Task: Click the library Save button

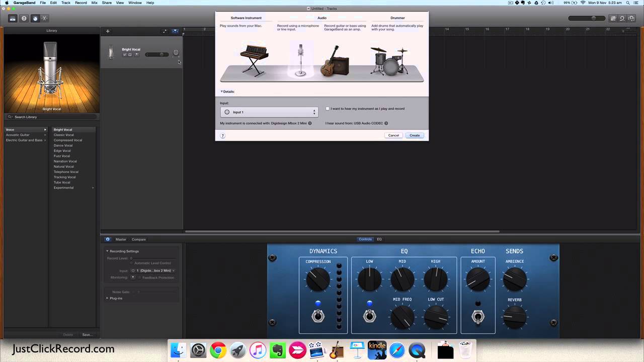Action: click(87, 334)
